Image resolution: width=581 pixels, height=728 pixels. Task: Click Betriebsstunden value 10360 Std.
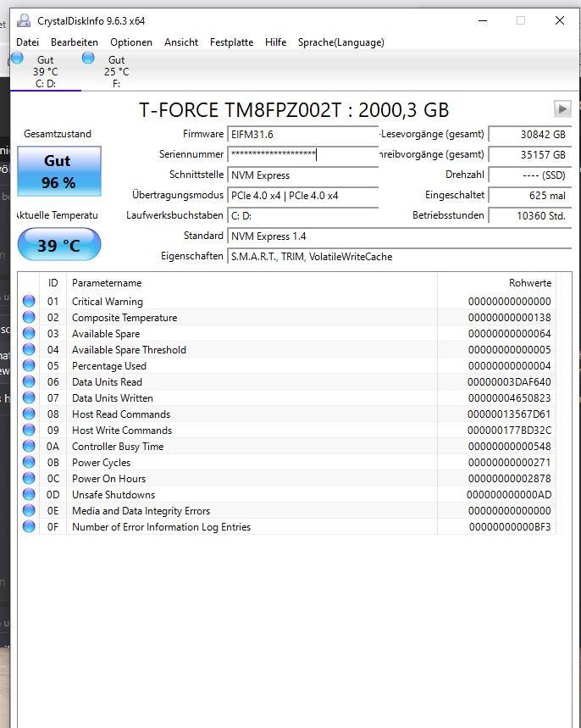click(x=529, y=216)
